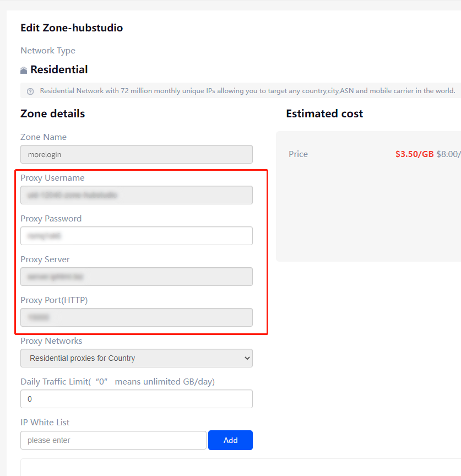Screen dimensions: 461x476
Task: Click the Network Type label
Action: click(48, 51)
